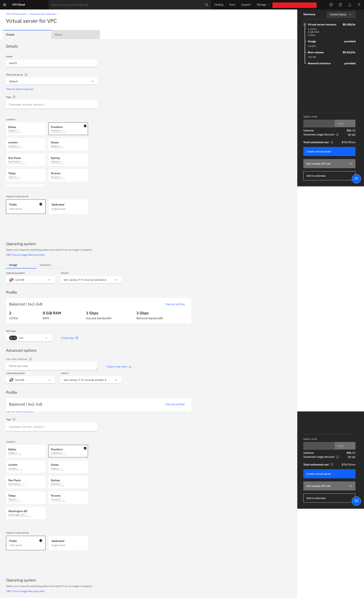The height and width of the screenshot is (598, 364).
Task: Open the hamburger navigation menu
Action: click(x=4, y=5)
